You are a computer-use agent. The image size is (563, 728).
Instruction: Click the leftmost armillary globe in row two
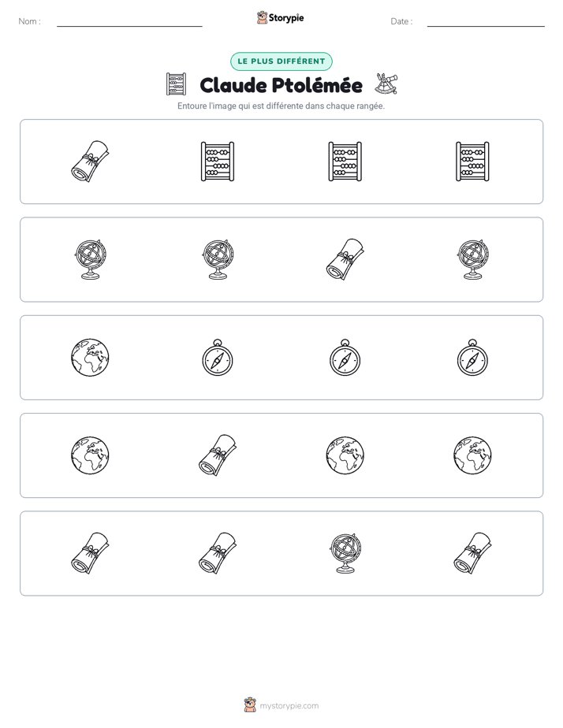pyautogui.click(x=90, y=259)
